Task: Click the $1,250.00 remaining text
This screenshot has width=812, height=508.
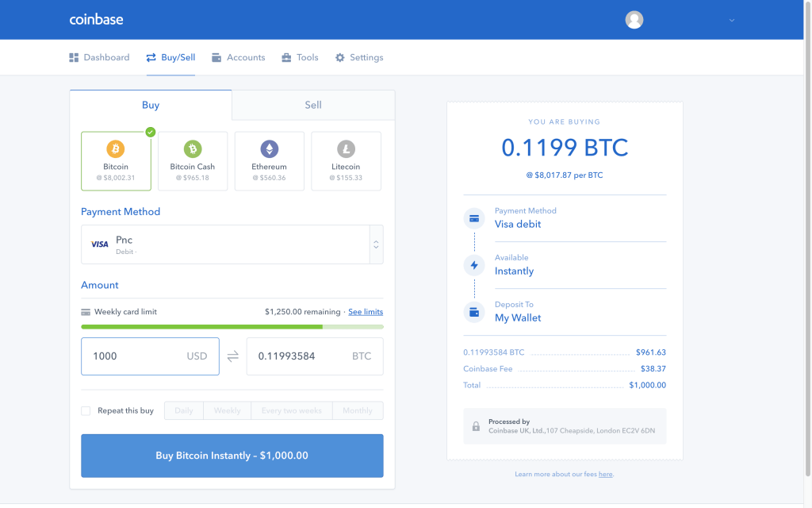Action: tap(302, 312)
